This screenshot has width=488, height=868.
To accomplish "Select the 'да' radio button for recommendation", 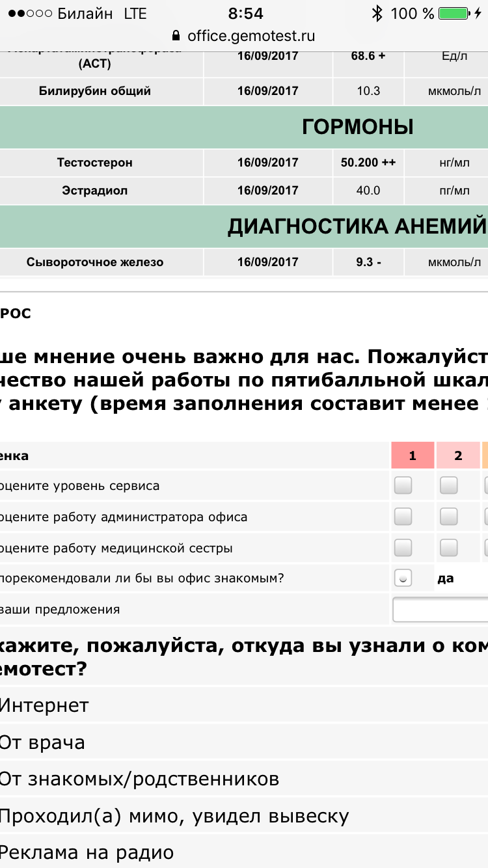I will pos(403,578).
